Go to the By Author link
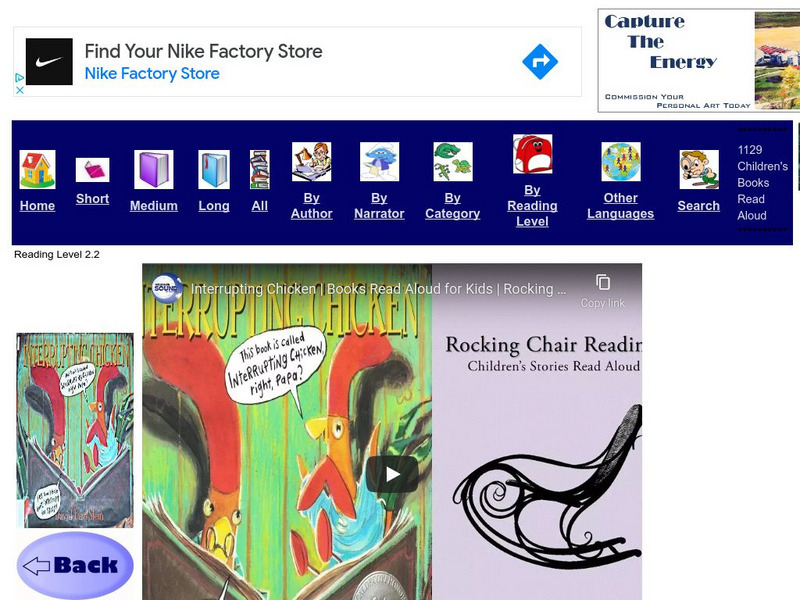800x600 pixels. point(311,206)
